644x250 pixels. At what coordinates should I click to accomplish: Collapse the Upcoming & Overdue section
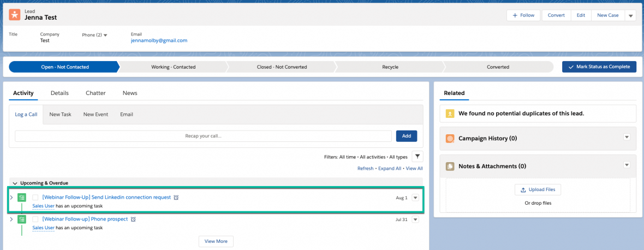pyautogui.click(x=15, y=183)
